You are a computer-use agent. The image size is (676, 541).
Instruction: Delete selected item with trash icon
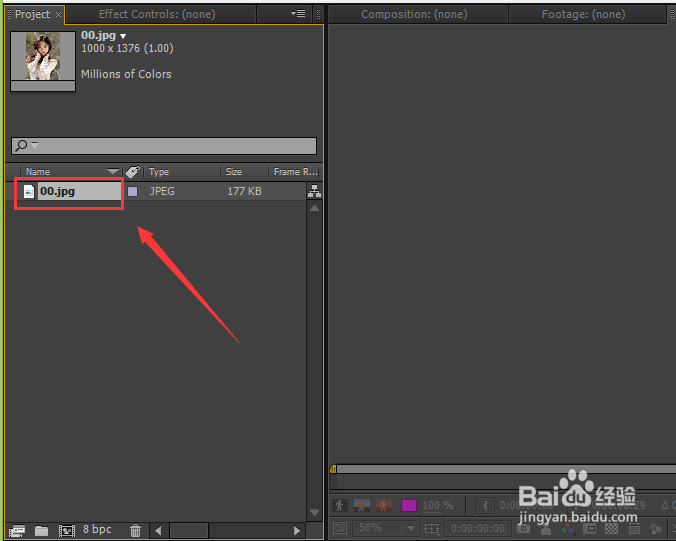pyautogui.click(x=135, y=530)
